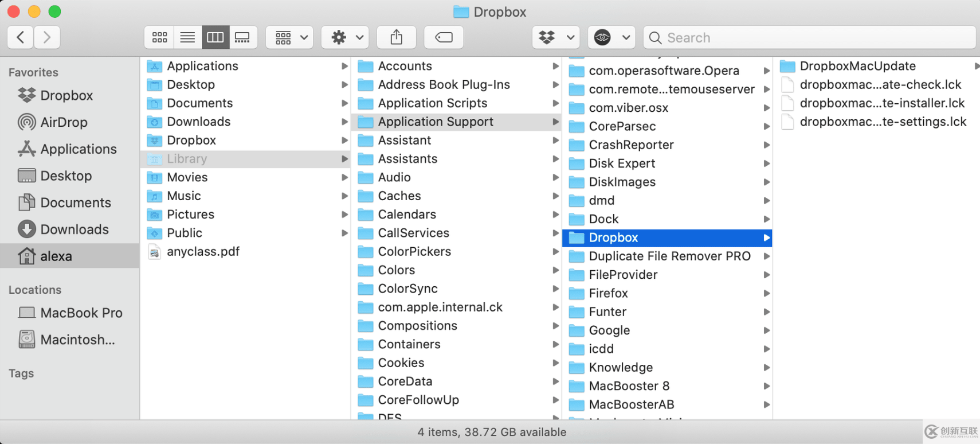Expand the Audio folder arrow
This screenshot has height=444, width=980.
click(555, 177)
